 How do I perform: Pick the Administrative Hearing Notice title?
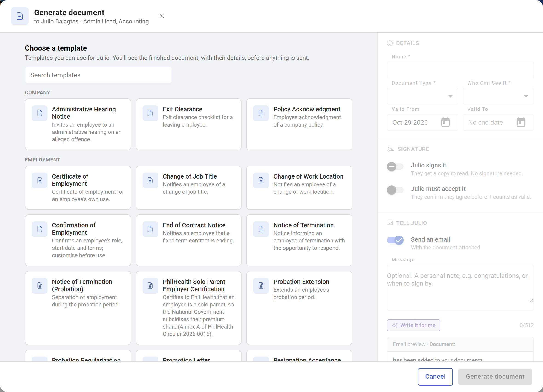click(84, 113)
